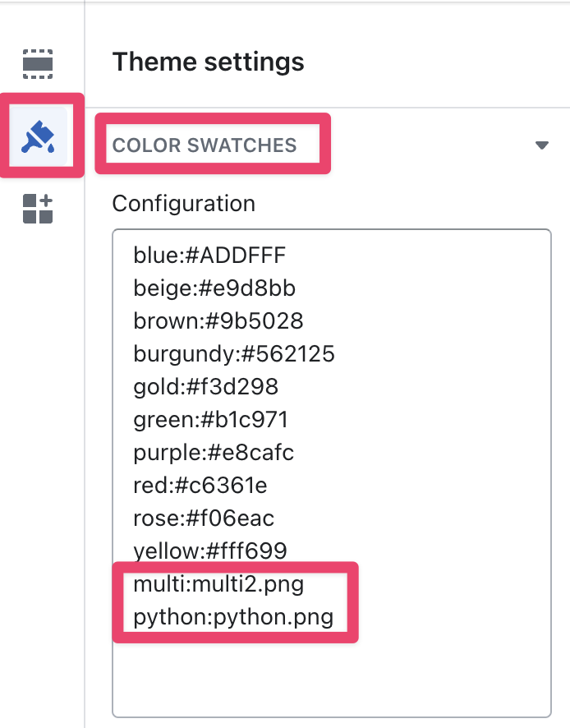Screen dimensions: 570x728
Task: Place cursor on multi:multi2.png line
Action: [218, 585]
